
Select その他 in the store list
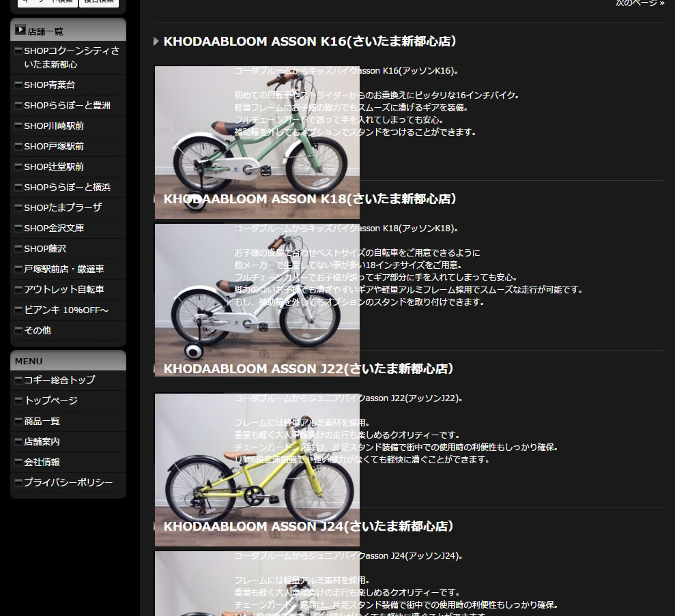pos(38,330)
